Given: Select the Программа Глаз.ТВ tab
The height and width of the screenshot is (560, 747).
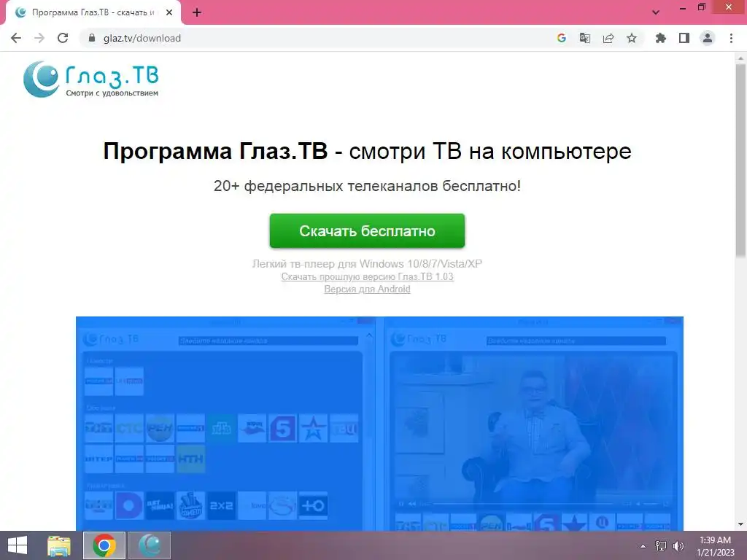Looking at the screenshot, I should (93, 13).
